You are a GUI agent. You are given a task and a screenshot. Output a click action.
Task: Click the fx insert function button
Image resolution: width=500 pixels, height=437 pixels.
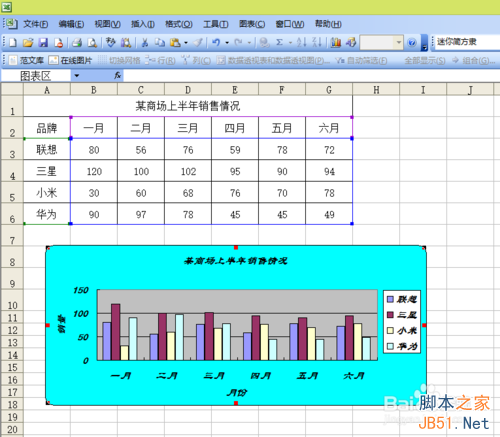click(x=117, y=76)
